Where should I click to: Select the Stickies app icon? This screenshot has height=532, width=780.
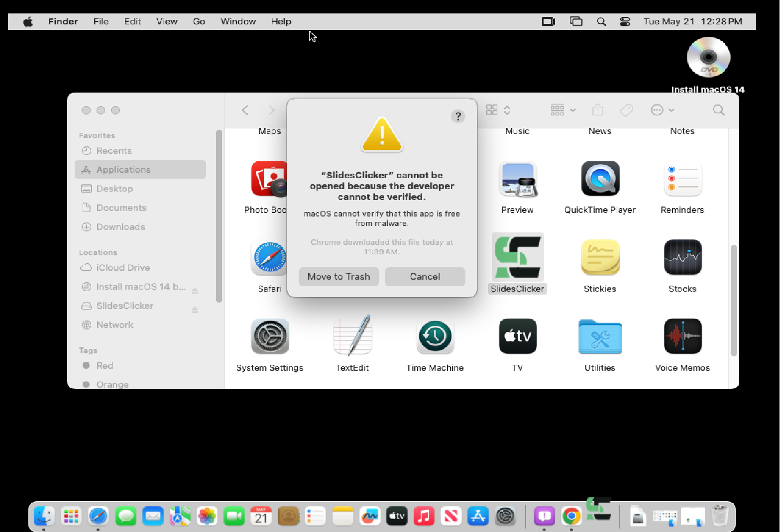click(x=600, y=258)
